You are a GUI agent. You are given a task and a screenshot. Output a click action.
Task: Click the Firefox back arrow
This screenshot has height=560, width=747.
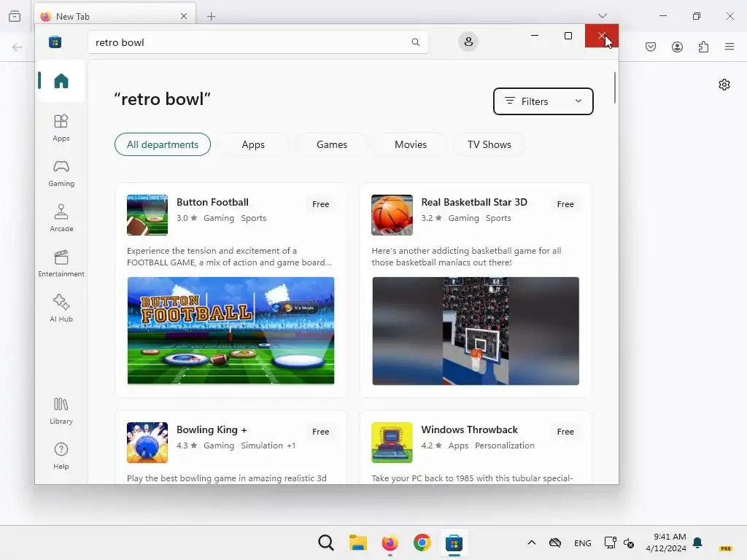pyautogui.click(x=18, y=47)
